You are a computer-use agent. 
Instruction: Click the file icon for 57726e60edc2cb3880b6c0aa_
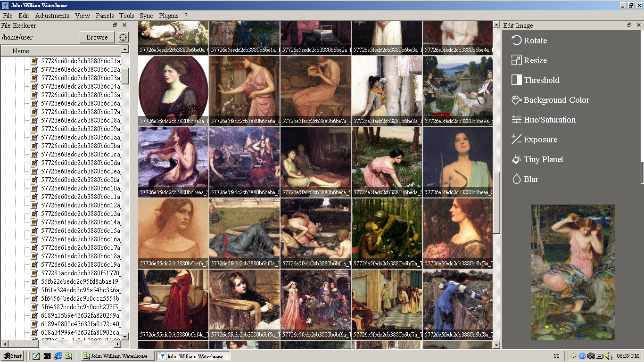[34, 137]
